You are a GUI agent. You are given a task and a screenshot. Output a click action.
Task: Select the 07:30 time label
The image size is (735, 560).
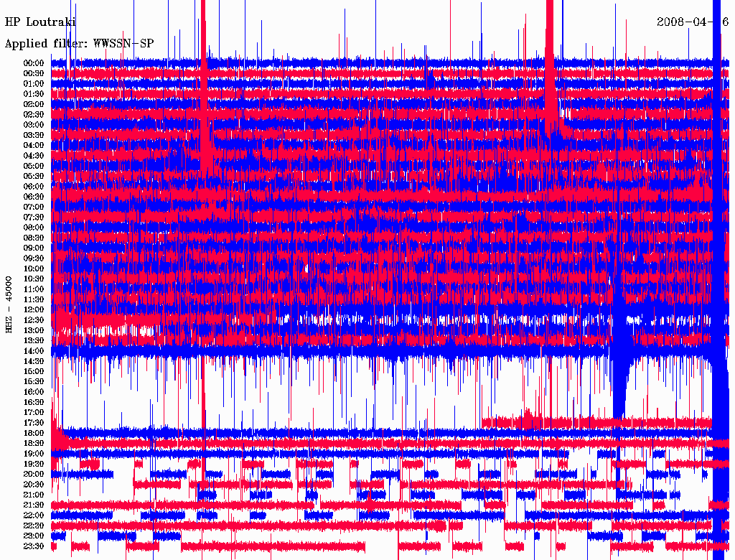[34, 217]
